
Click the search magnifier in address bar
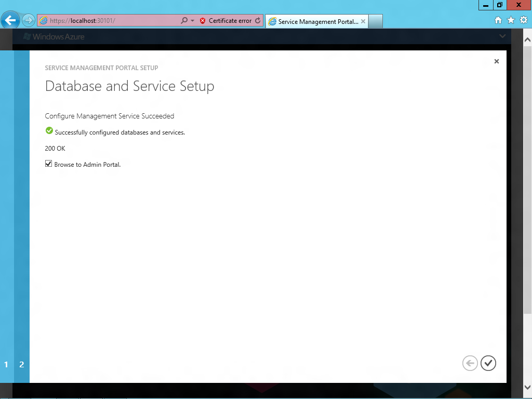[x=184, y=20]
